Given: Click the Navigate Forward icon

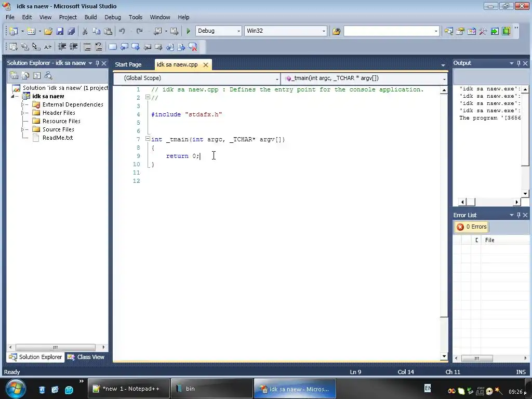Looking at the screenshot, I should pos(175,31).
